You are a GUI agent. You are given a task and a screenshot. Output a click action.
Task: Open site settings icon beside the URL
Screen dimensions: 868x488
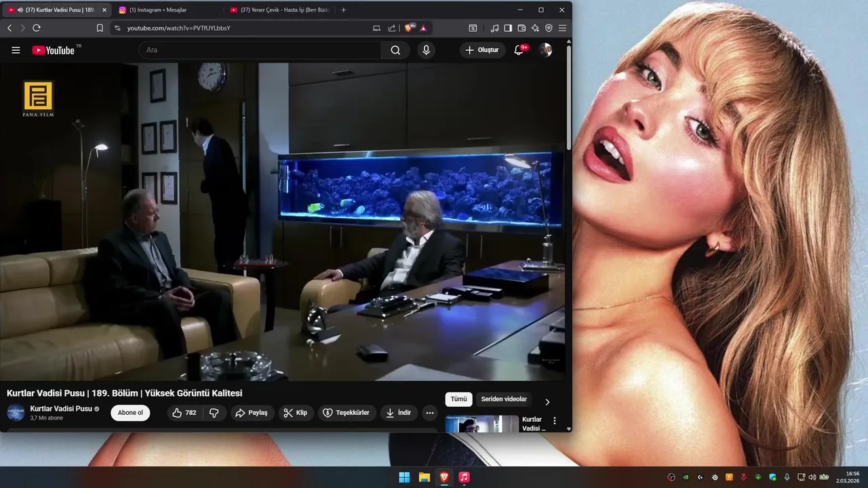(x=117, y=28)
